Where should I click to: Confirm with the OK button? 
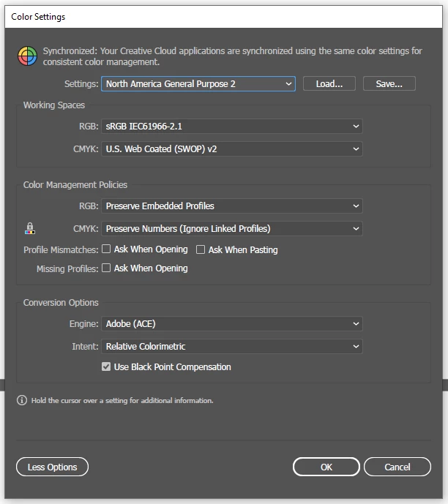[x=326, y=467]
